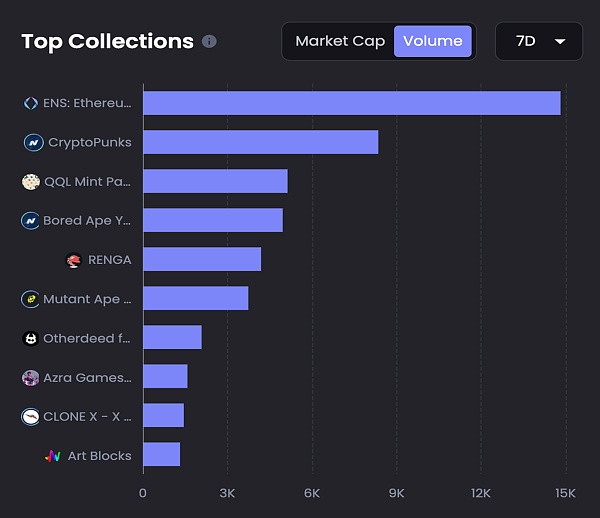
Task: Click the Art Blocks logo icon
Action: [x=53, y=456]
